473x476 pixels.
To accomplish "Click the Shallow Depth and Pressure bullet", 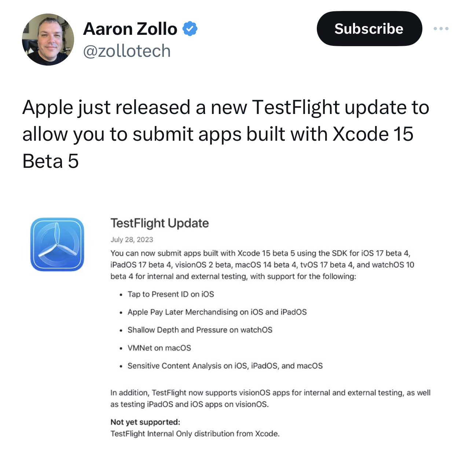I will pos(200,330).
